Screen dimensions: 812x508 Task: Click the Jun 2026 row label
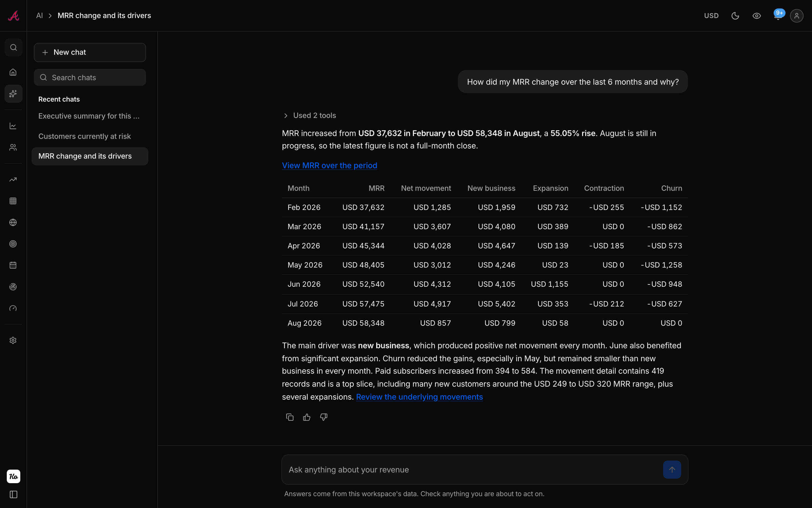click(304, 284)
